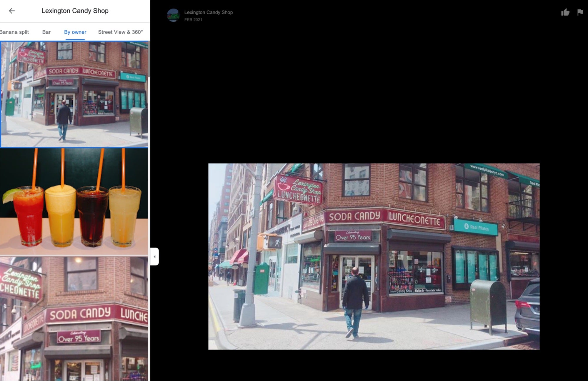The image size is (588, 381).
Task: Select the storefront thumbnail with walking man
Action: point(74,94)
